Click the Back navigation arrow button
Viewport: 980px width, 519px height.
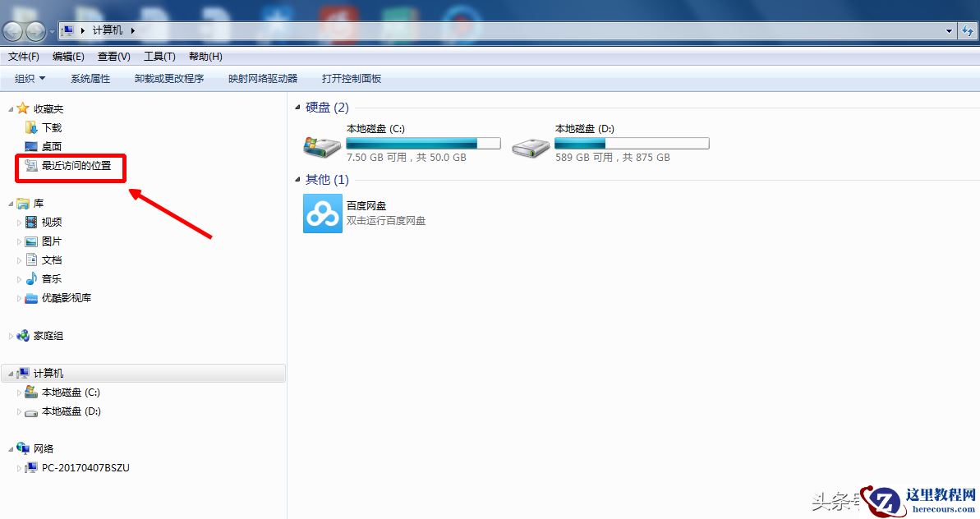[12, 30]
